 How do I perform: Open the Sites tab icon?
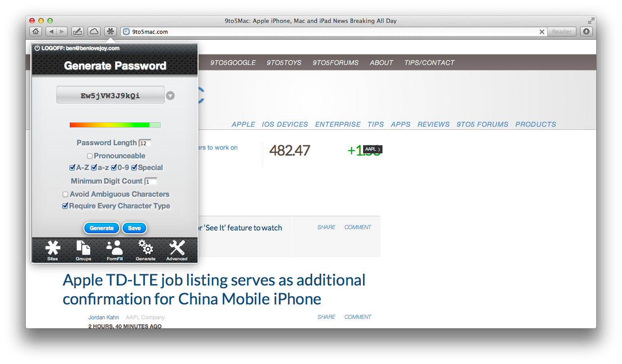click(53, 250)
